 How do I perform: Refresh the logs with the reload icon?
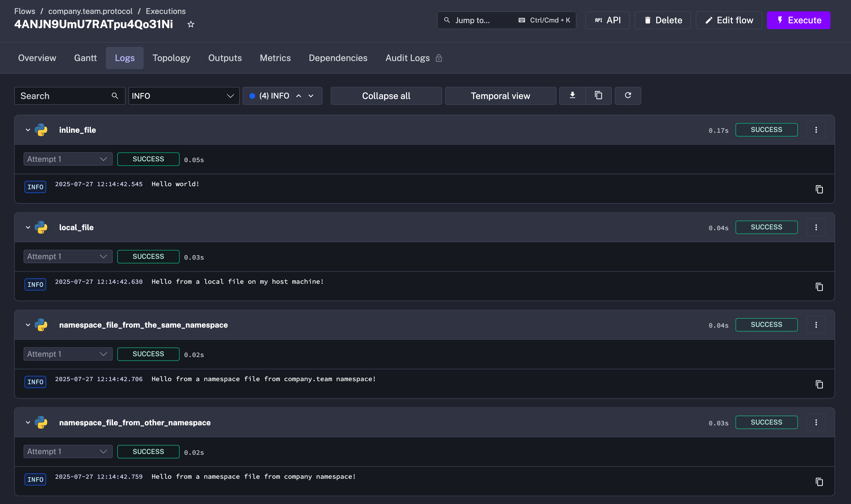(x=628, y=95)
